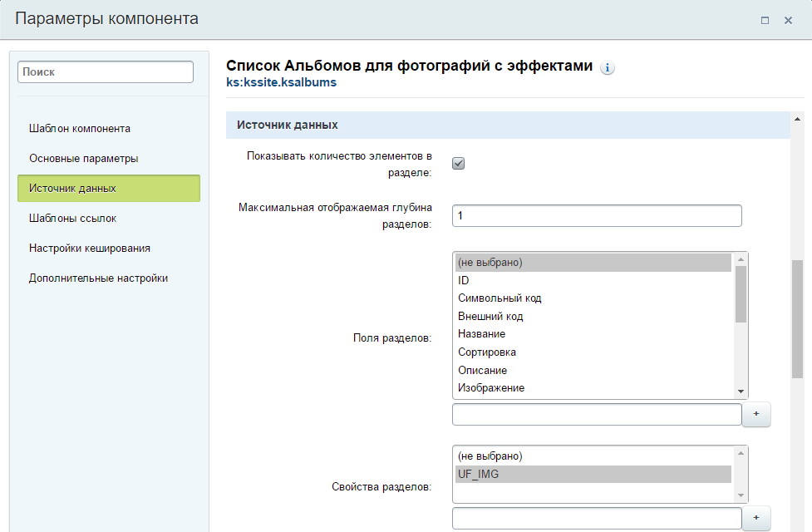
Task: Open Настройки кеширования section
Action: point(90,249)
